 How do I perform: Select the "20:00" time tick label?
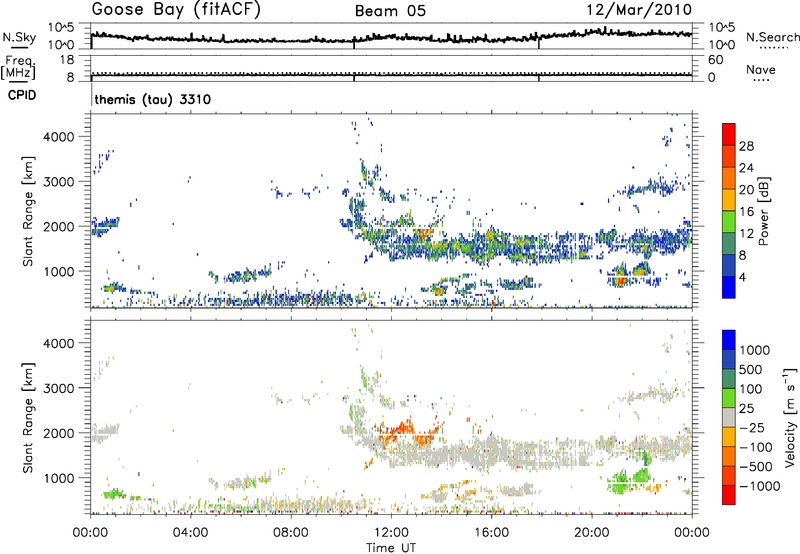click(592, 533)
